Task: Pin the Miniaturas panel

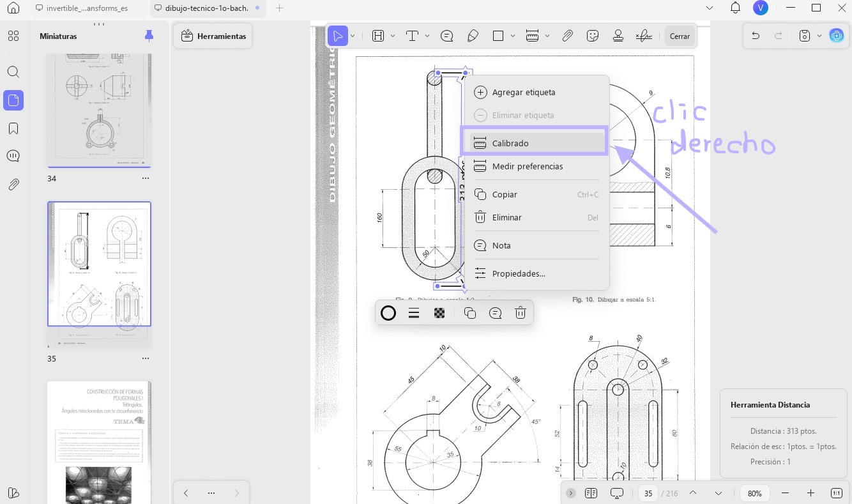Action: [149, 36]
